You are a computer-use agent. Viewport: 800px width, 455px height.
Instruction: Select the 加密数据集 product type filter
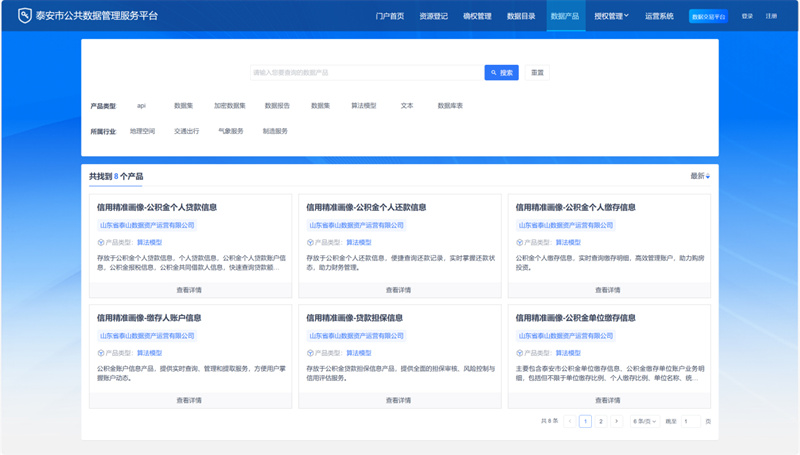(229, 105)
